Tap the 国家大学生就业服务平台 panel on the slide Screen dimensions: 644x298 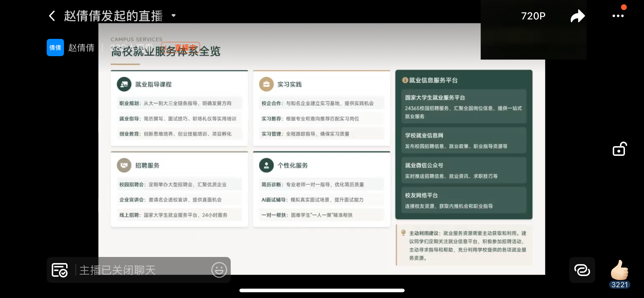[x=464, y=107]
